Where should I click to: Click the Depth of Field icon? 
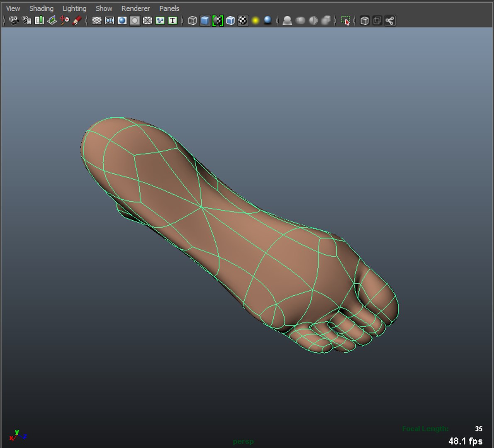[326, 21]
